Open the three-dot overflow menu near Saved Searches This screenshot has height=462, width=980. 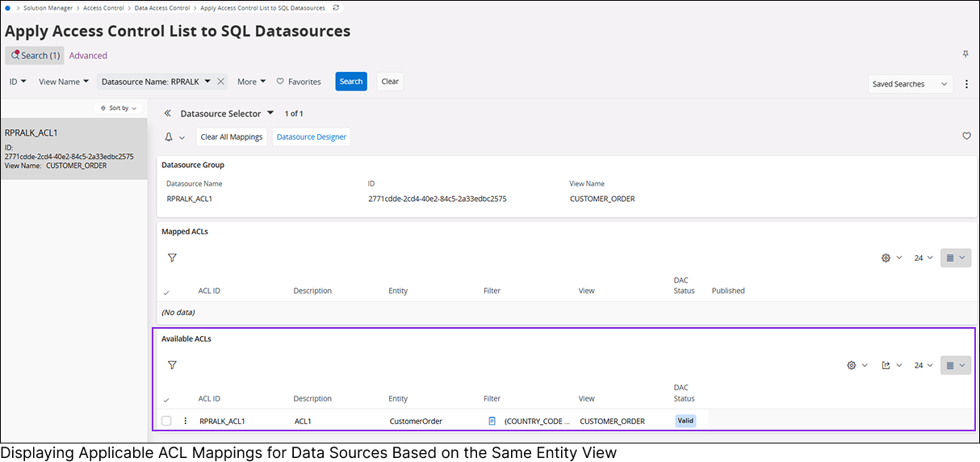coord(966,84)
